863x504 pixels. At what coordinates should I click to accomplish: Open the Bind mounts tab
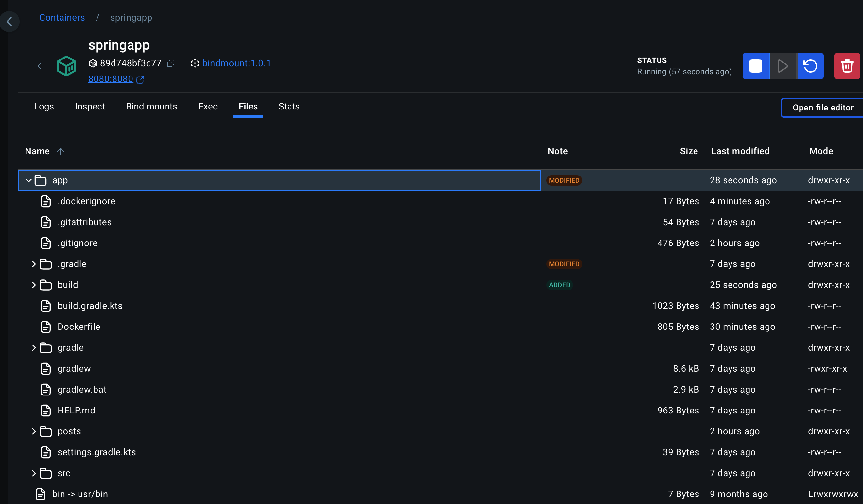tap(151, 107)
